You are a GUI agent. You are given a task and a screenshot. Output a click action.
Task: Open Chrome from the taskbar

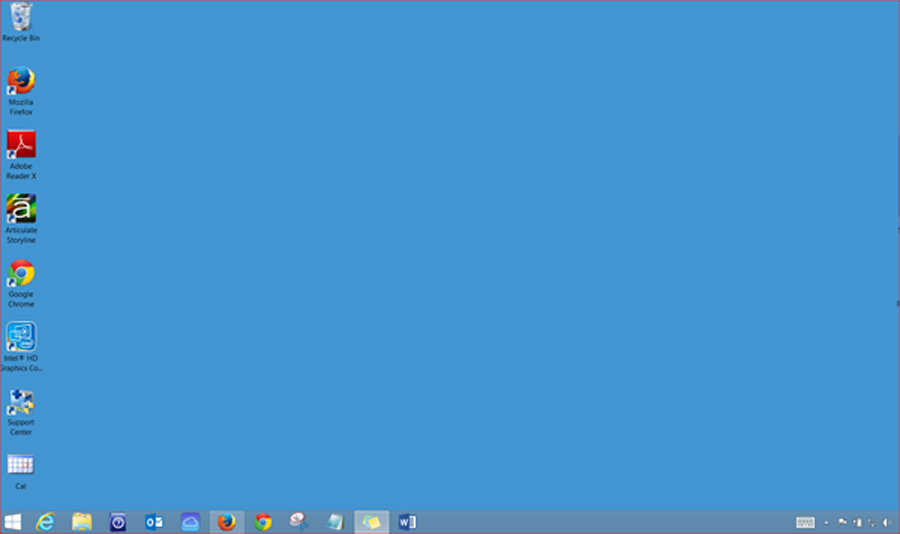(263, 522)
